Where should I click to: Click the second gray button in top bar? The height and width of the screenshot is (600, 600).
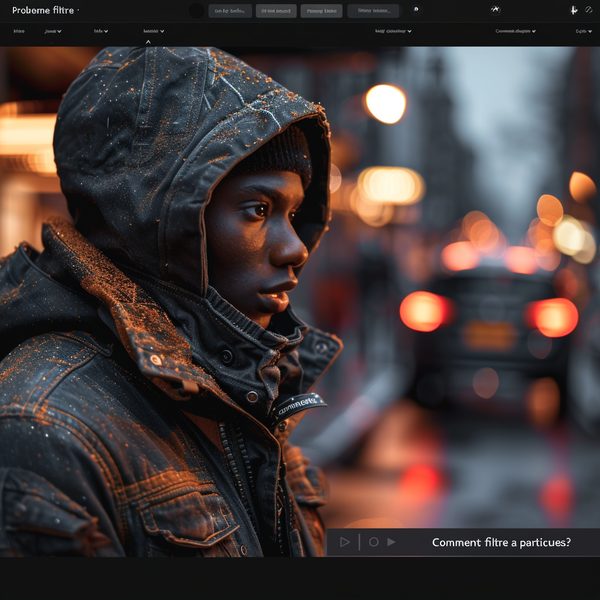(276, 11)
